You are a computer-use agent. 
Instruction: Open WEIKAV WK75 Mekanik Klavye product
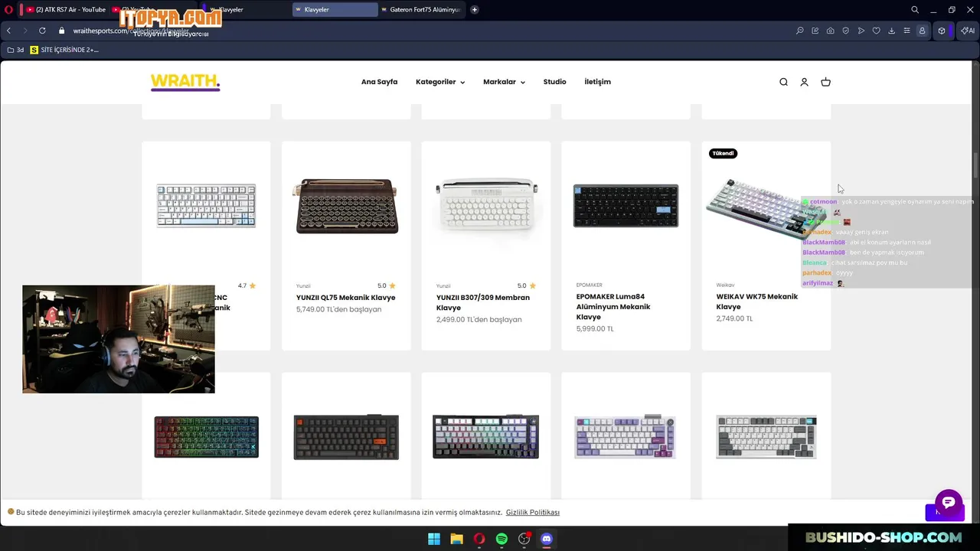tap(757, 302)
